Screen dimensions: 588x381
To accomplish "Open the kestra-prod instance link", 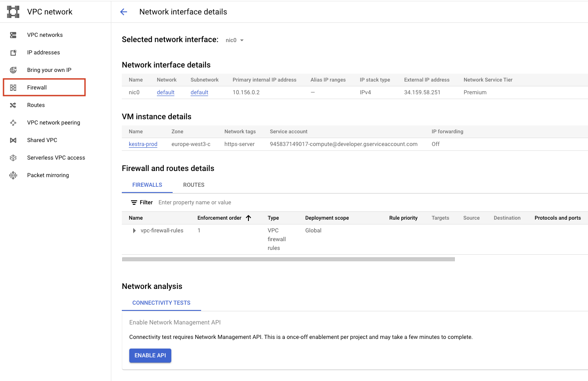I will [143, 144].
